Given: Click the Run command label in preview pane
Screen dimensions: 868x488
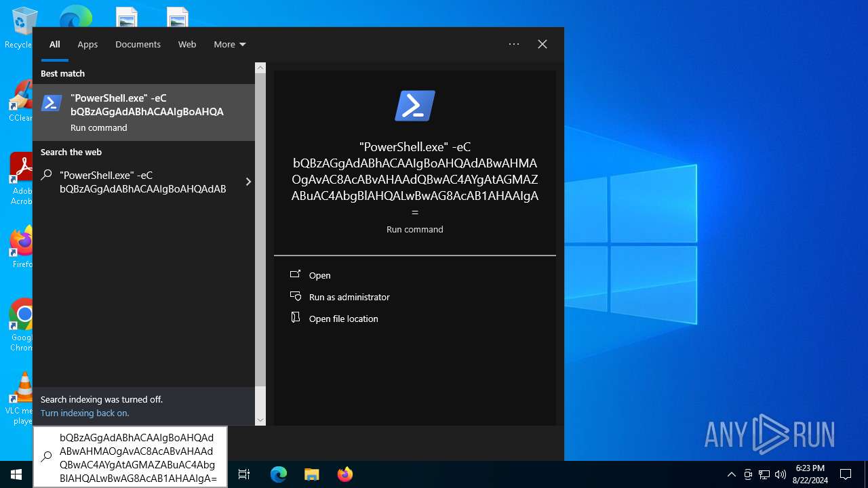Looking at the screenshot, I should [x=415, y=229].
